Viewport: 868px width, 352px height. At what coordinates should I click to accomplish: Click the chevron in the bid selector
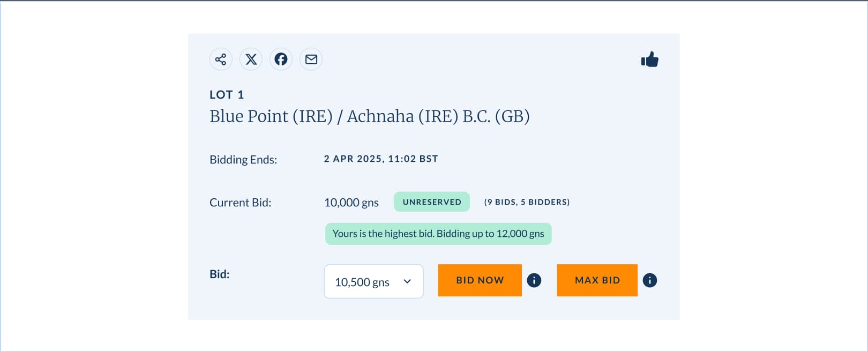(x=407, y=281)
